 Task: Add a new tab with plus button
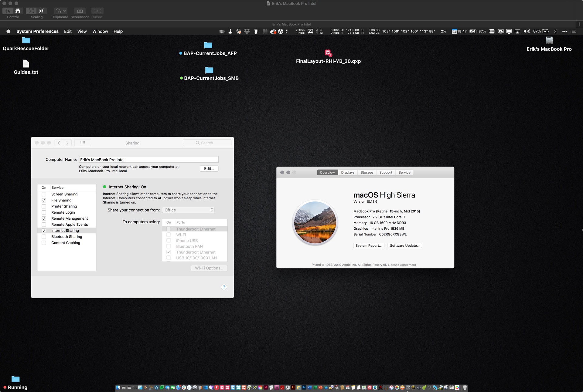579,24
